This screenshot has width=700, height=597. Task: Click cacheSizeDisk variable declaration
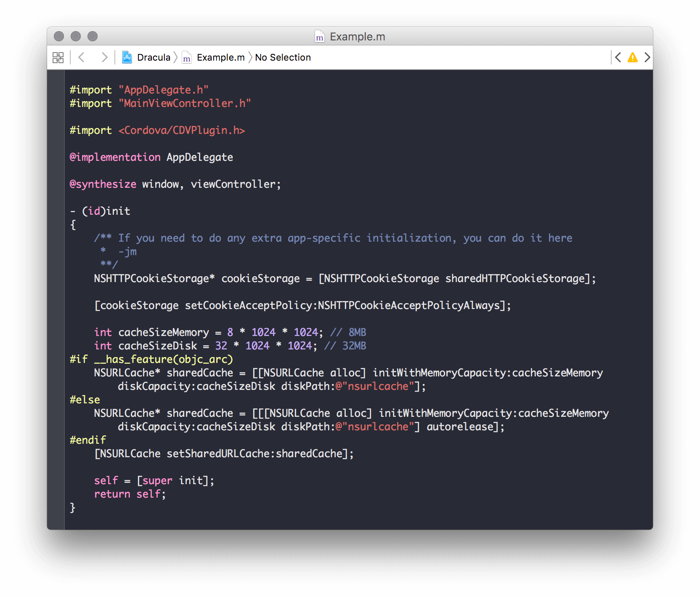[x=157, y=346]
